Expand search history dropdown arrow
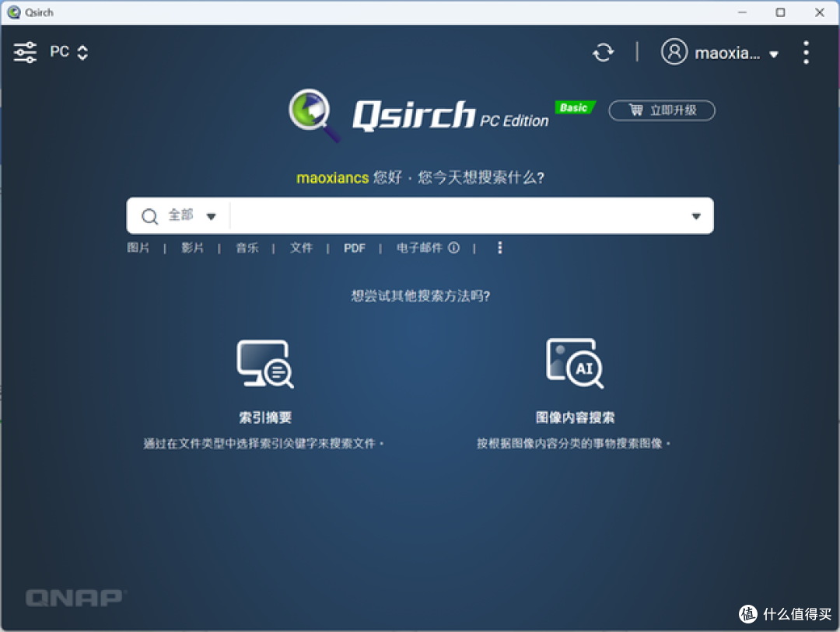This screenshot has height=632, width=840. [696, 216]
